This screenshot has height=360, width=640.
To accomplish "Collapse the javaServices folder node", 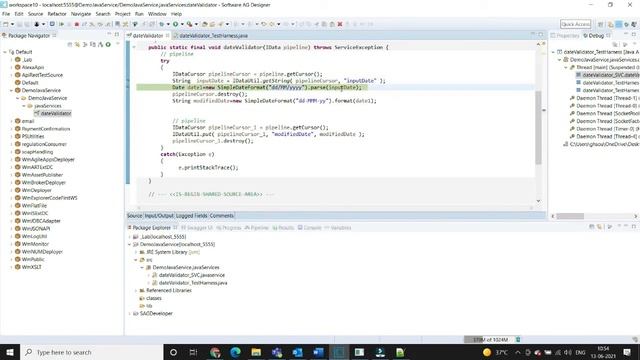I will [x=24, y=106].
